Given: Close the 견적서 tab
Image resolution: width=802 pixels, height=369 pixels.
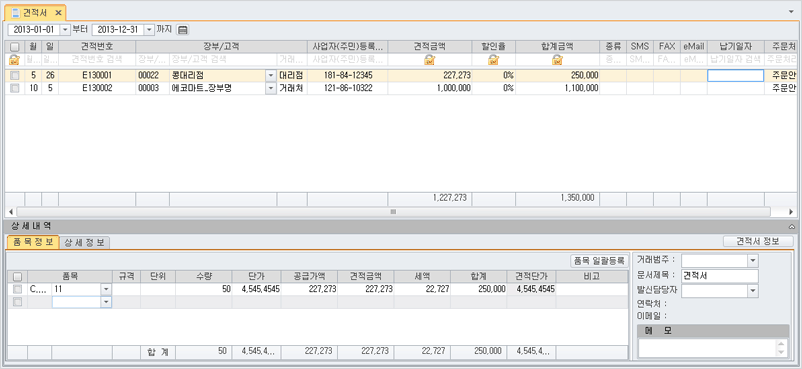Looking at the screenshot, I should pyautogui.click(x=58, y=12).
